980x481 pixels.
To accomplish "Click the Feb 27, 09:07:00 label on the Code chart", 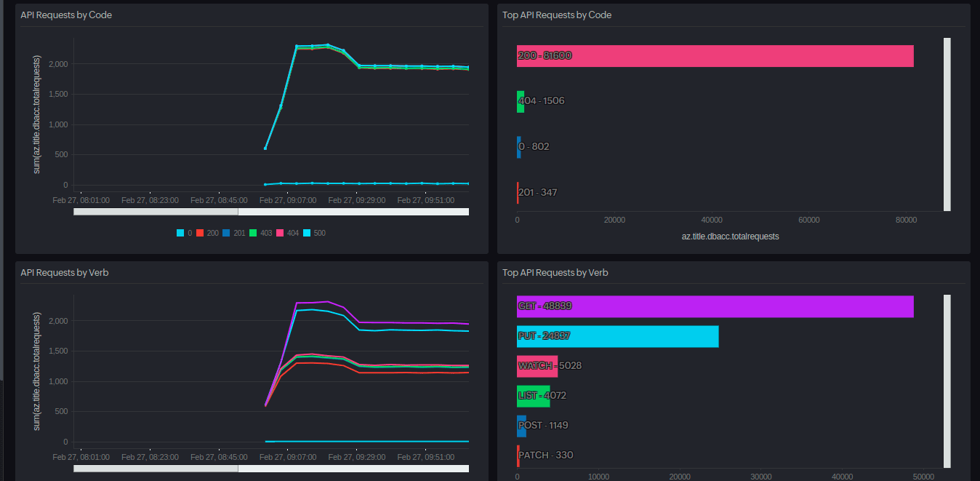I will 288,200.
